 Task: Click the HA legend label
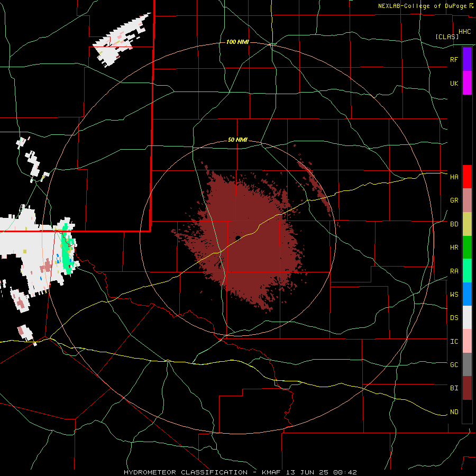(454, 177)
